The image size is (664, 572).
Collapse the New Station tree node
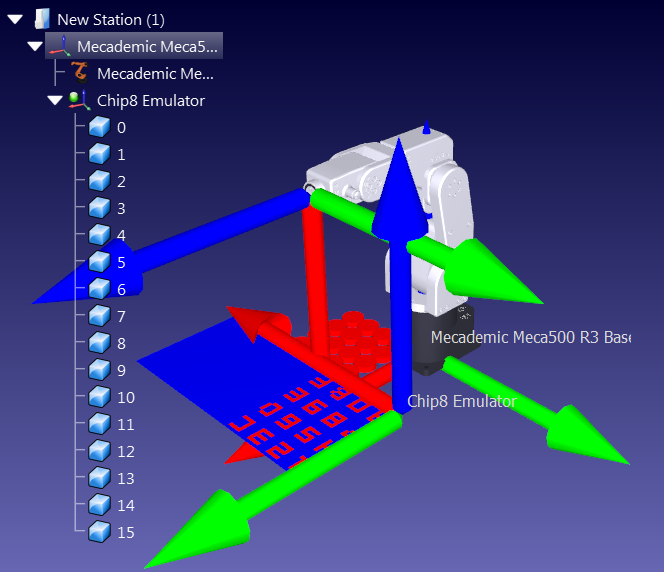15,19
